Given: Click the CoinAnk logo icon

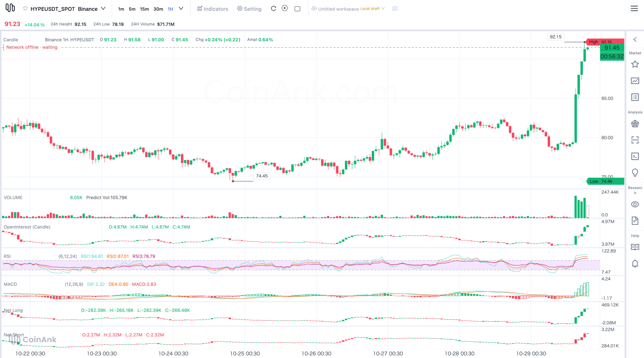Looking at the screenshot, I should coord(10,8).
